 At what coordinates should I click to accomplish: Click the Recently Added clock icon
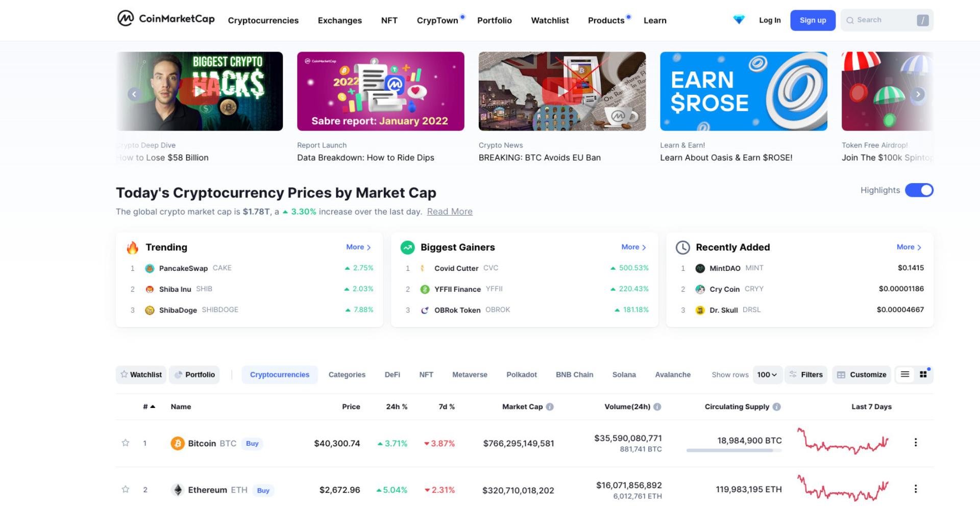[682, 247]
